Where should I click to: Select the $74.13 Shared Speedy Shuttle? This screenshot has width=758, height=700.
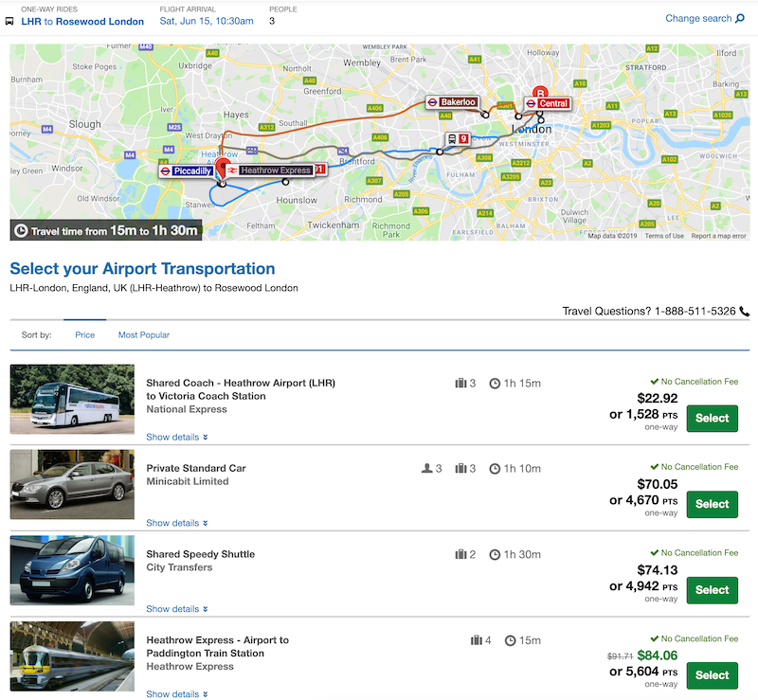pos(713,590)
